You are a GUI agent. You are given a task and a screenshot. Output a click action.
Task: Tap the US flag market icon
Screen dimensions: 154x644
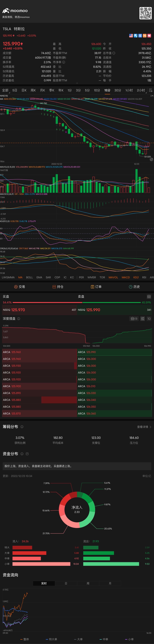point(131,36)
